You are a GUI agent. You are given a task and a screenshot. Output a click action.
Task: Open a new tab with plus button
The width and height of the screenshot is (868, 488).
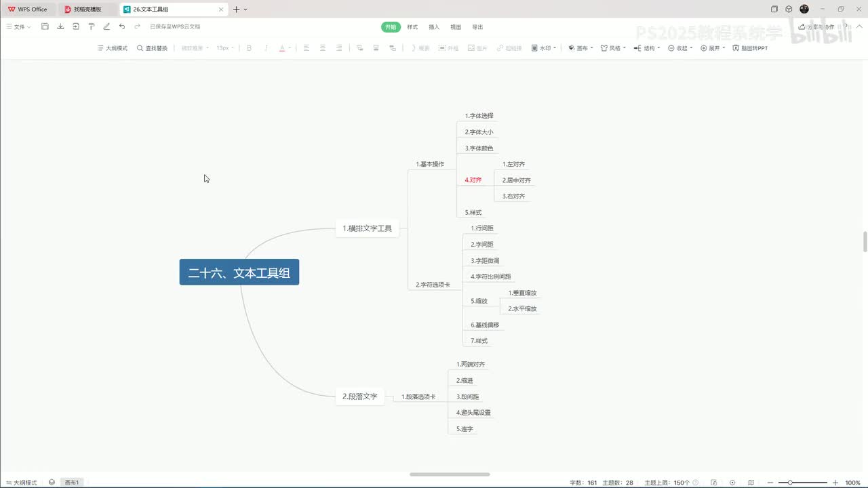click(x=236, y=9)
